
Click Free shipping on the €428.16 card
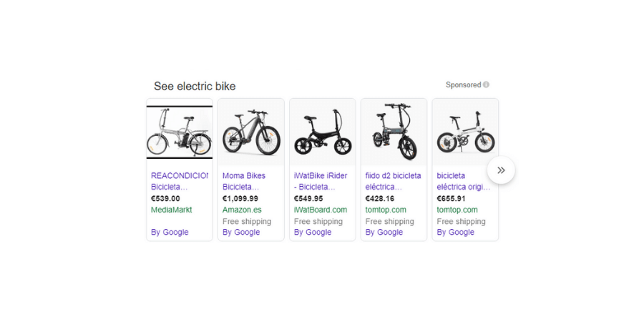click(390, 221)
